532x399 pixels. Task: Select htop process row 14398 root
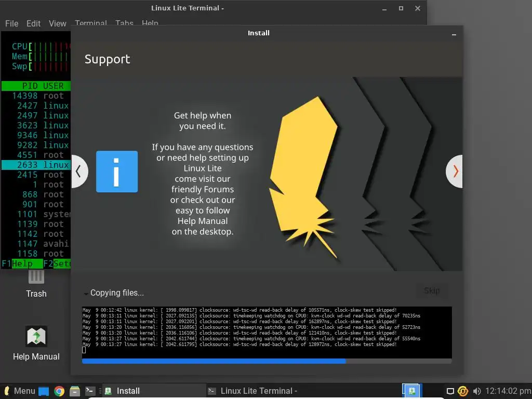click(x=36, y=96)
